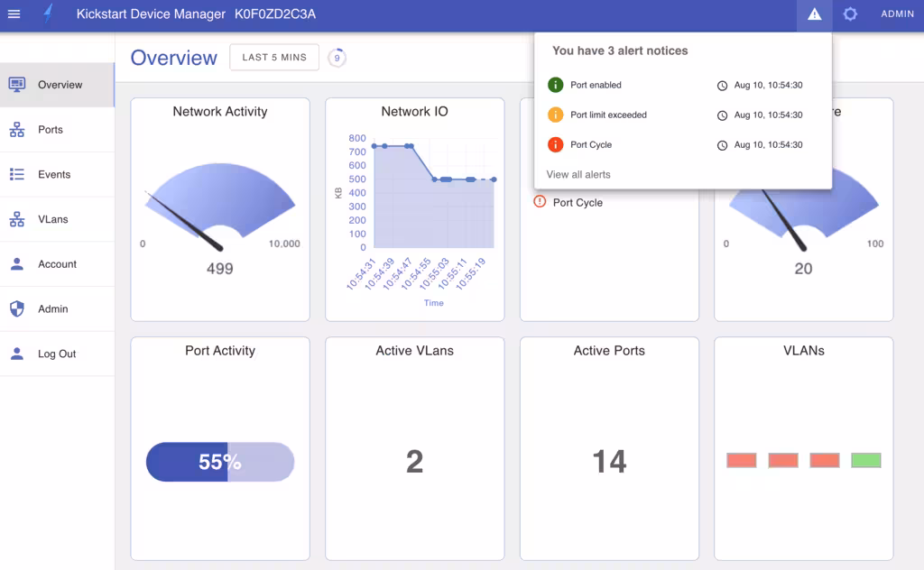The height and width of the screenshot is (570, 924).
Task: Open the hamburger navigation menu
Action: (14, 14)
